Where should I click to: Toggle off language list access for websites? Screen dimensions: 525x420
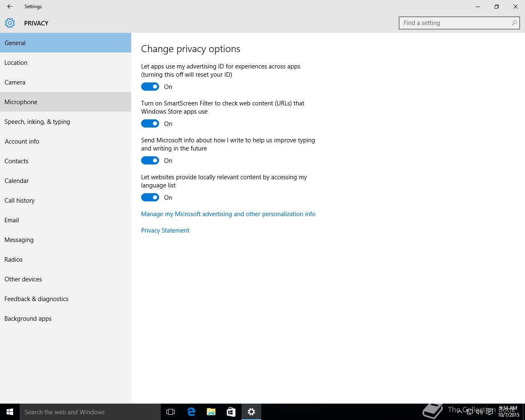[x=150, y=197]
